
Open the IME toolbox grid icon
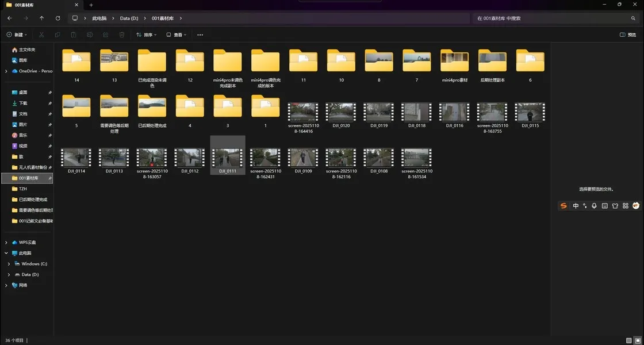tap(626, 206)
